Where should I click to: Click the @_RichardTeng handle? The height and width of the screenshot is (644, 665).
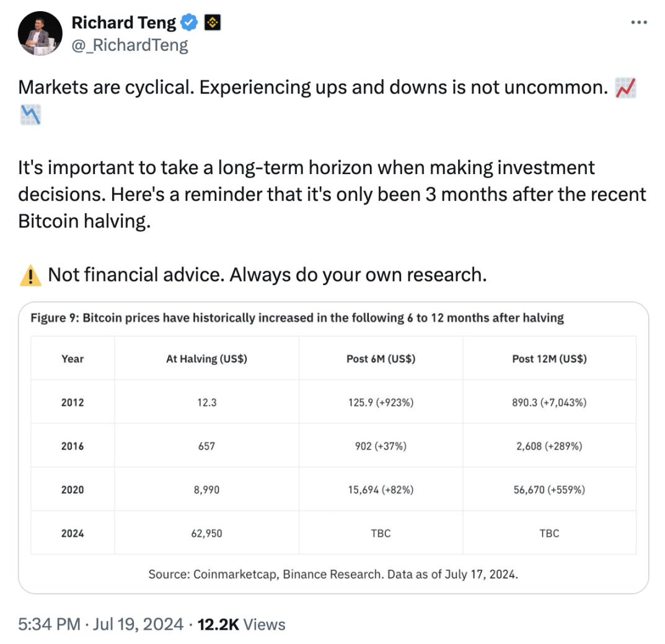(x=130, y=45)
